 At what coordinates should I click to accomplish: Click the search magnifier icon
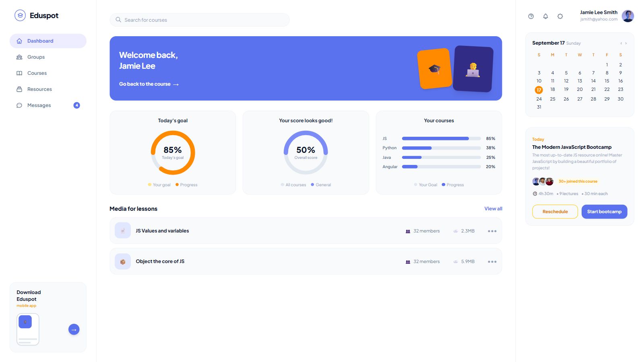(x=118, y=20)
